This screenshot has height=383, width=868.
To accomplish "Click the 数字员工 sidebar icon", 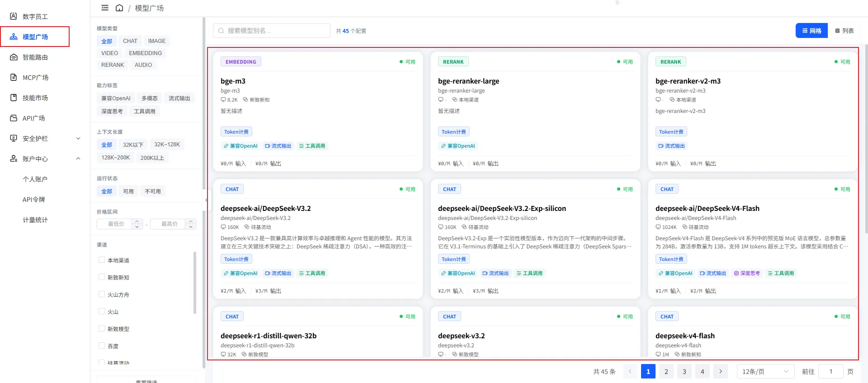I will 14,16.
